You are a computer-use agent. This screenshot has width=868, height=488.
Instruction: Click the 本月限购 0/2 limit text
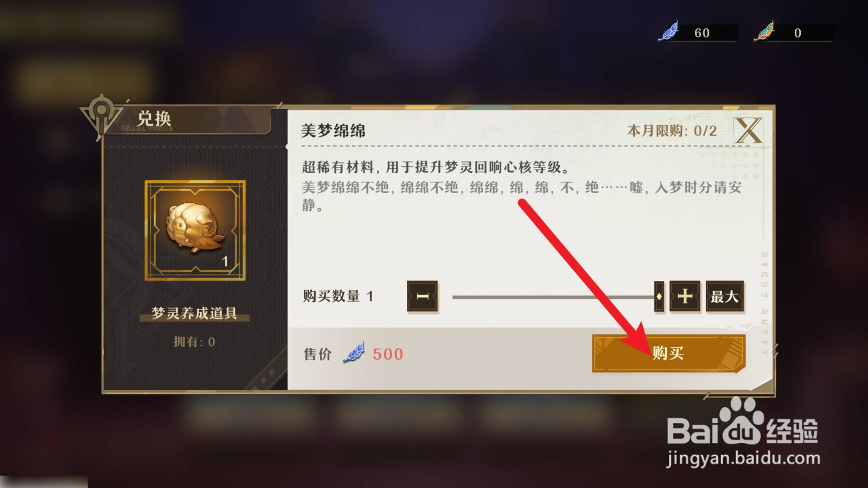click(672, 131)
